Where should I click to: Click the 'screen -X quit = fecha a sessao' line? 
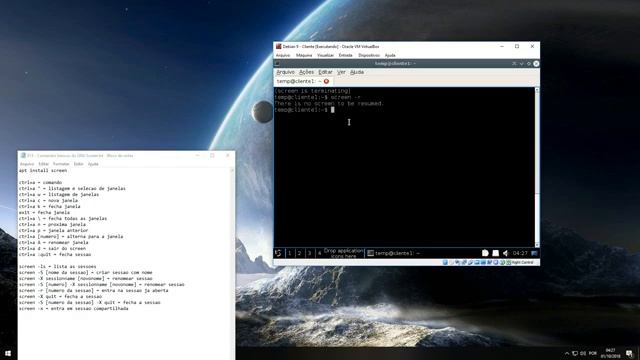(60, 296)
